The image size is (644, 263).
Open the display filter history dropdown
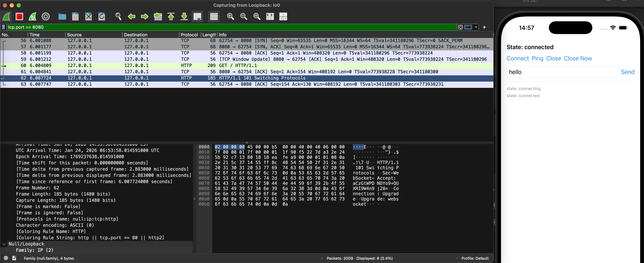tap(476, 27)
